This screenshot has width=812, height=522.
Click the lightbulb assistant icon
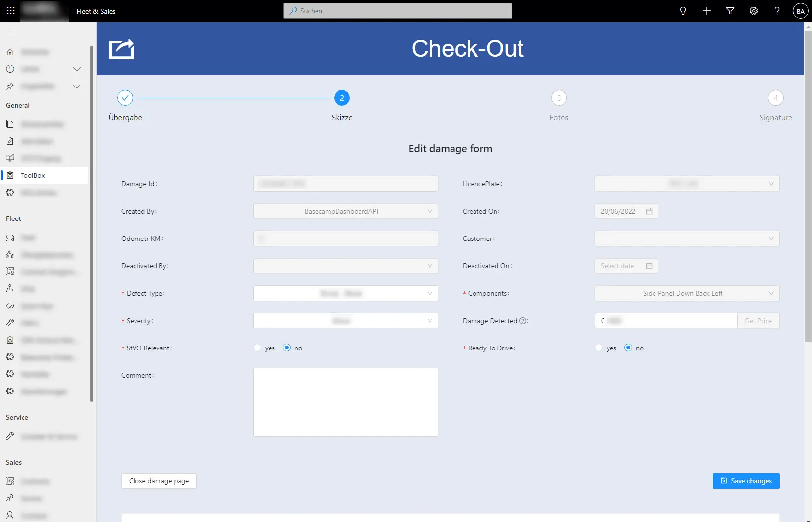[683, 11]
